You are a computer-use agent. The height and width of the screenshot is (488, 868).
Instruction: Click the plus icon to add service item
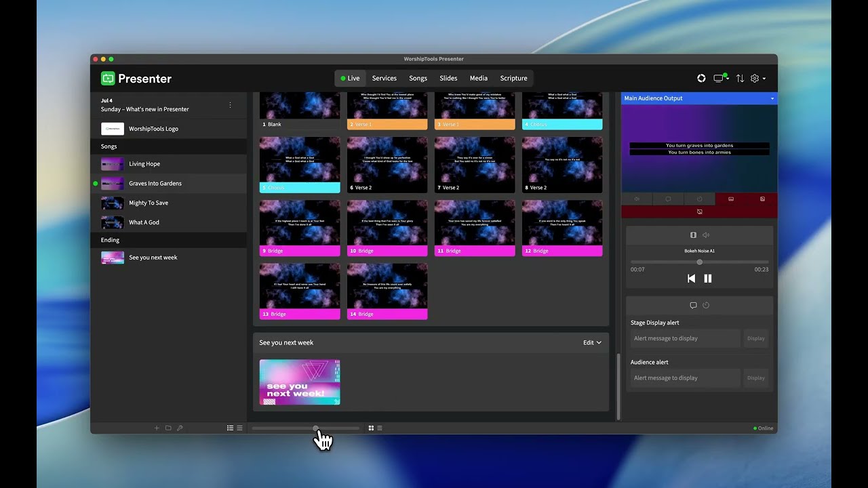157,428
